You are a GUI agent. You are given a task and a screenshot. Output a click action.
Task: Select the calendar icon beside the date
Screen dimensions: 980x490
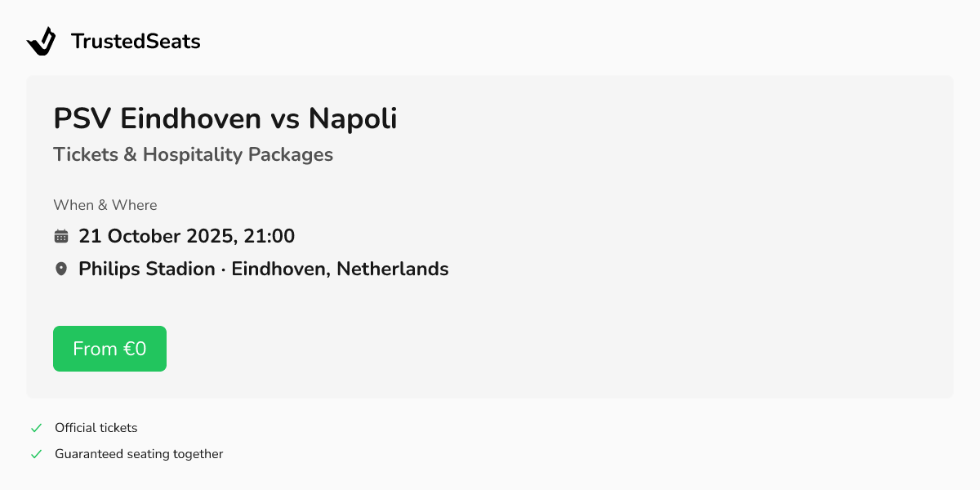(61, 235)
